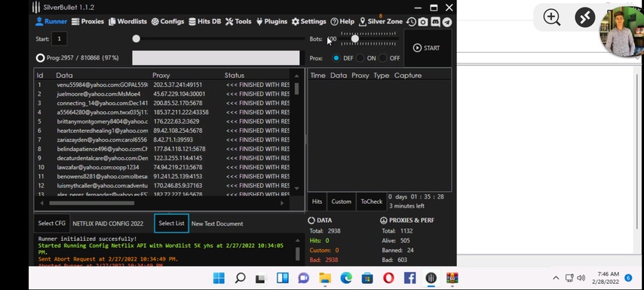This screenshot has height=290, width=644.
Task: Open Microsoft Store from the taskbar
Action: pos(367,278)
